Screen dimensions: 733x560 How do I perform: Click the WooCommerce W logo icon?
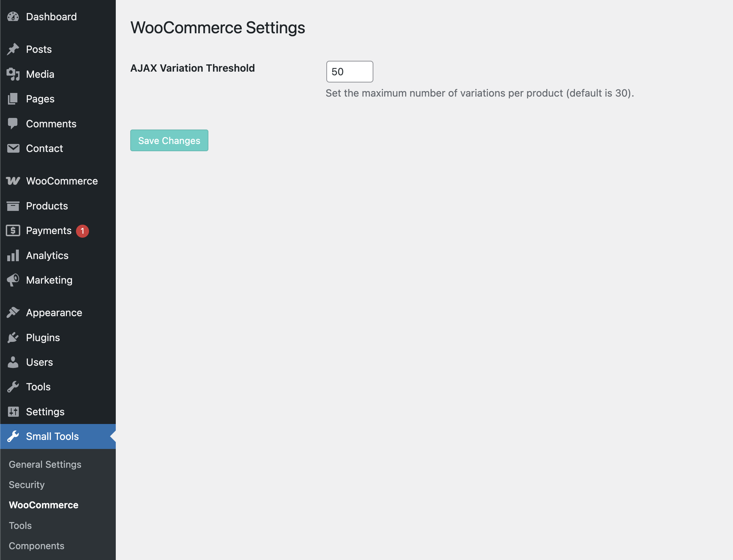pos(13,181)
